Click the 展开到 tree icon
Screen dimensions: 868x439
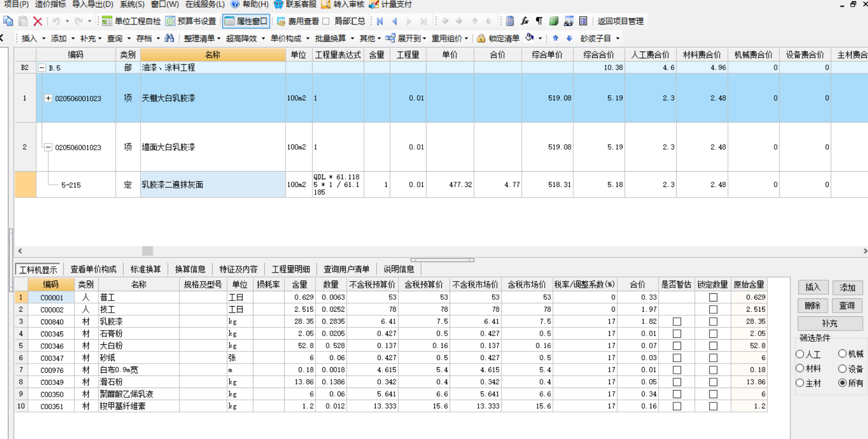(x=390, y=38)
